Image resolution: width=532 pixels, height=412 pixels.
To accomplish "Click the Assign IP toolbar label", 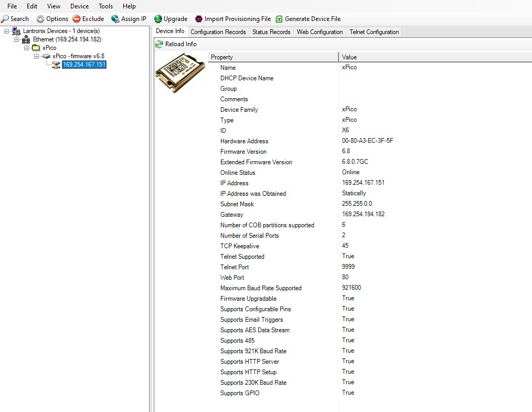I will [x=134, y=19].
